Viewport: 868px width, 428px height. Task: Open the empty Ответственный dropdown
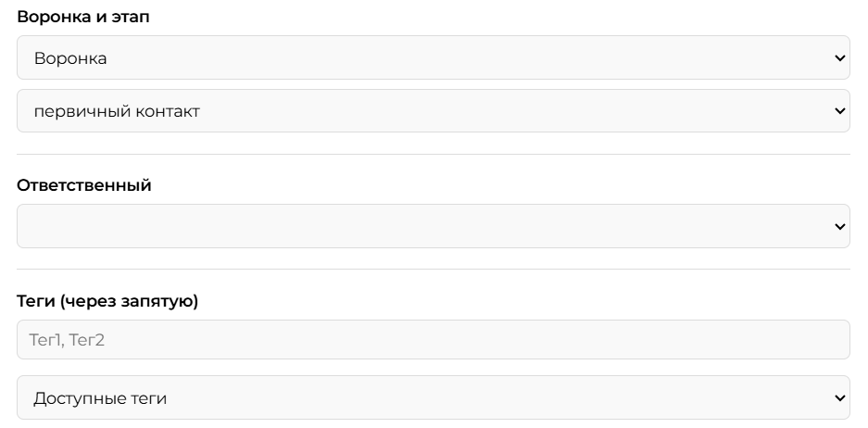433,226
